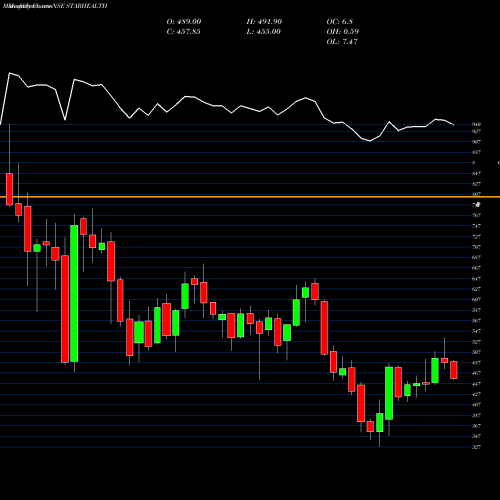Image resolution: width=500 pixels, height=500 pixels.
Task: Click the 467 price axis label
Action: (476, 373)
